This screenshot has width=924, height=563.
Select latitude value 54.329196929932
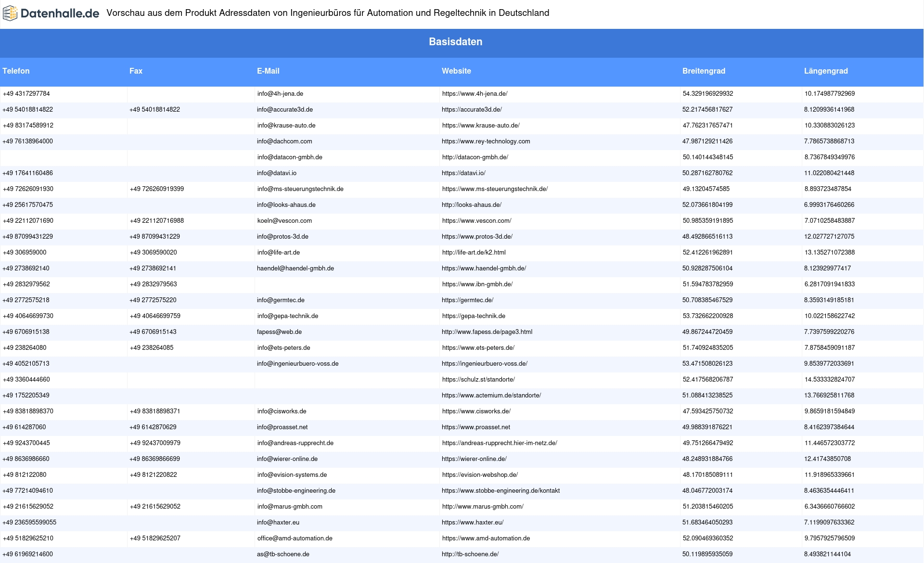pyautogui.click(x=708, y=94)
